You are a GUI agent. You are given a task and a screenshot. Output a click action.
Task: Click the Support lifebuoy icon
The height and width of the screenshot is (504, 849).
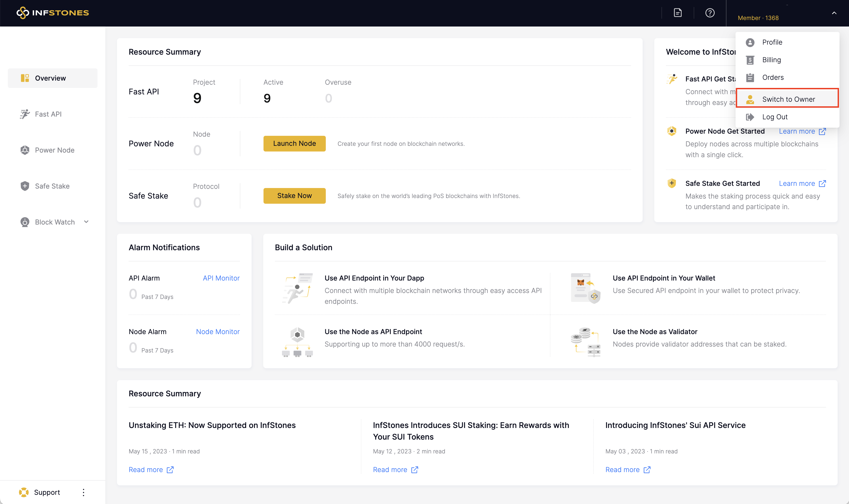24,492
